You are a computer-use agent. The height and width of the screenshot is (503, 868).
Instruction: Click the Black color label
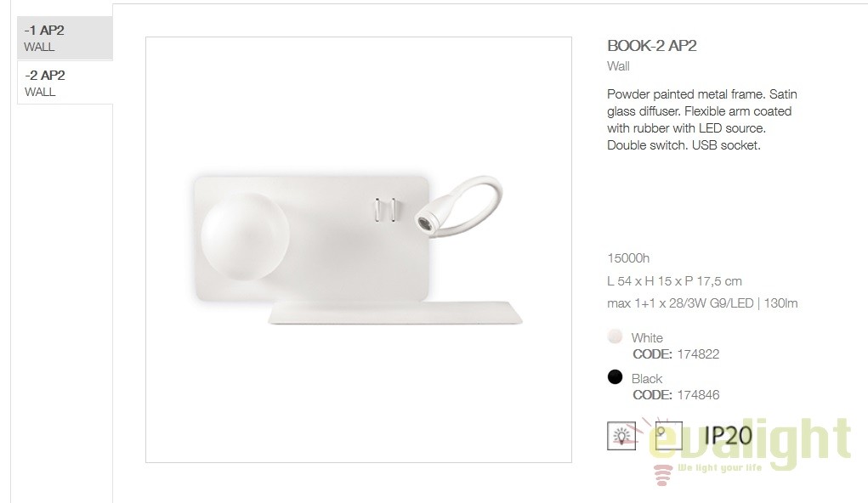[647, 378]
